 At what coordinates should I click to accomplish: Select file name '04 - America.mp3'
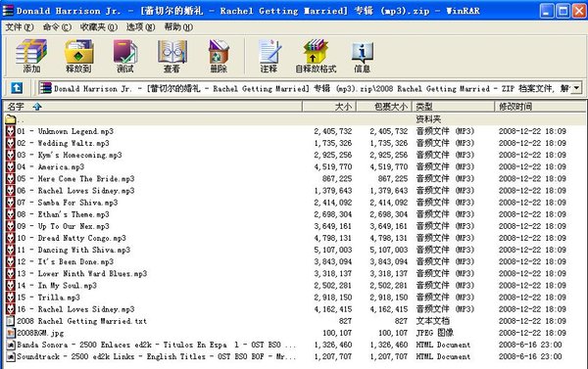click(50, 167)
